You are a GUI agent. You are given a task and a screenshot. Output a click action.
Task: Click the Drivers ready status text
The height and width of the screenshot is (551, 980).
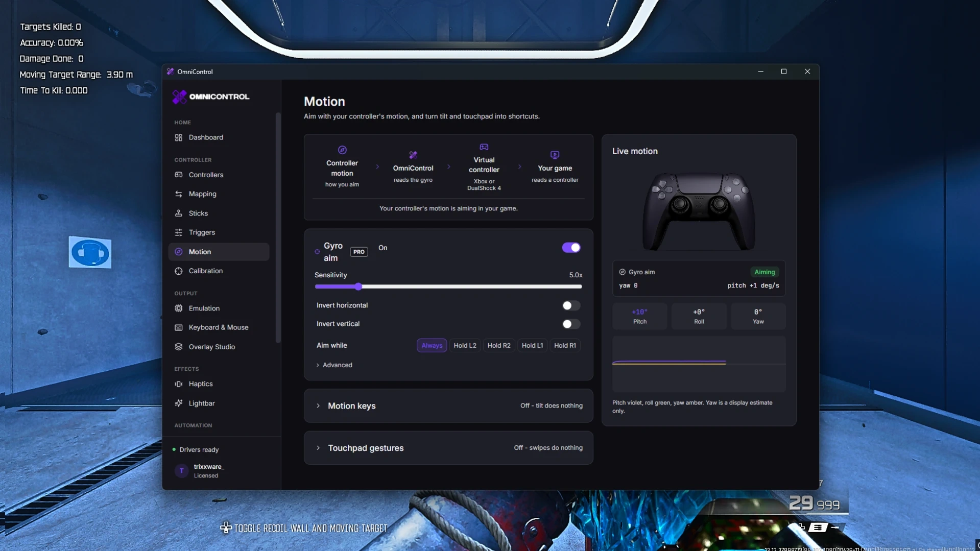pos(199,450)
